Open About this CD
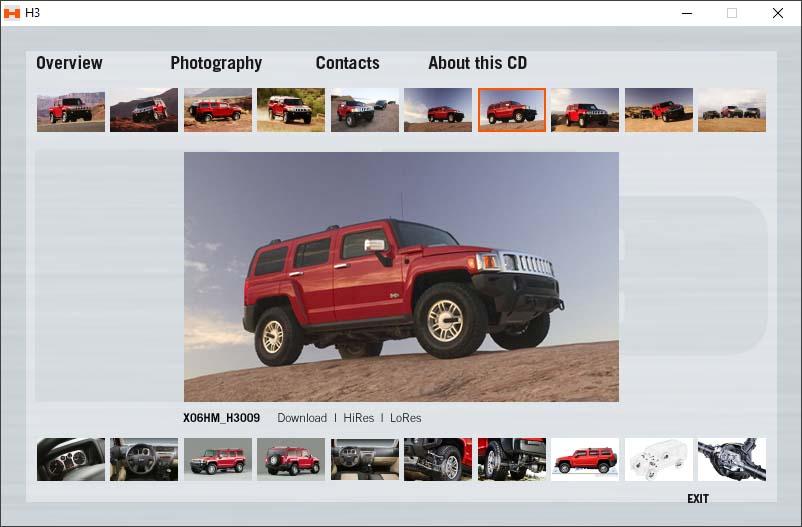This screenshot has width=802, height=527. click(x=477, y=63)
